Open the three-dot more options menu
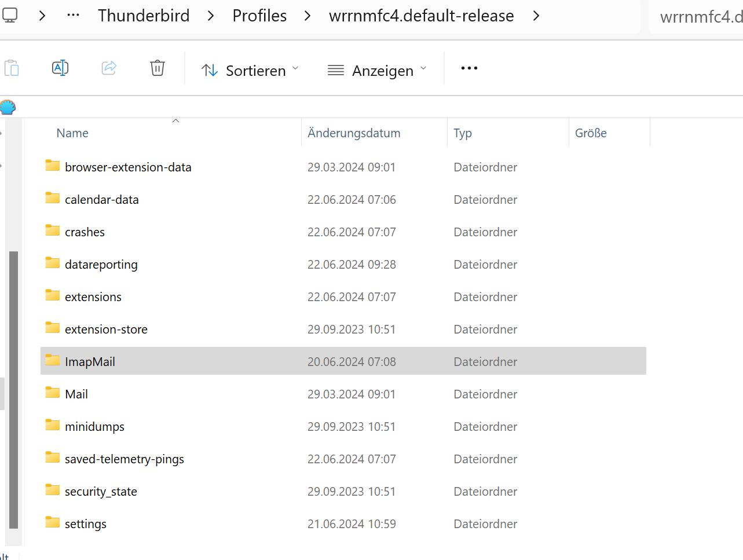Viewport: 743px width, 560px height. click(469, 68)
